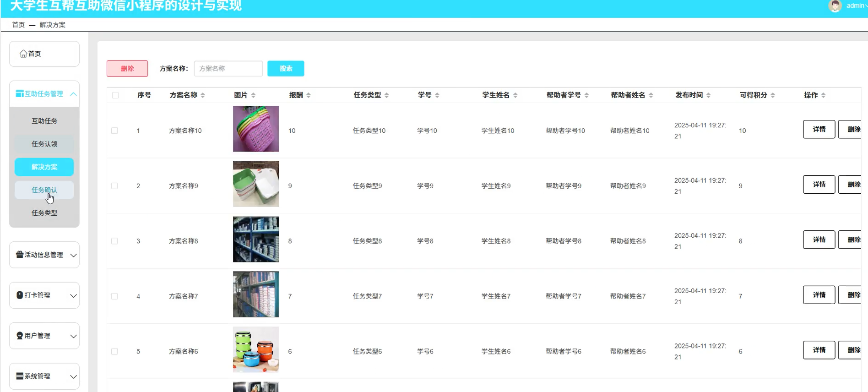Viewport: 868px width, 392px height.
Task: Open 详情 for 方案名称6
Action: point(819,350)
